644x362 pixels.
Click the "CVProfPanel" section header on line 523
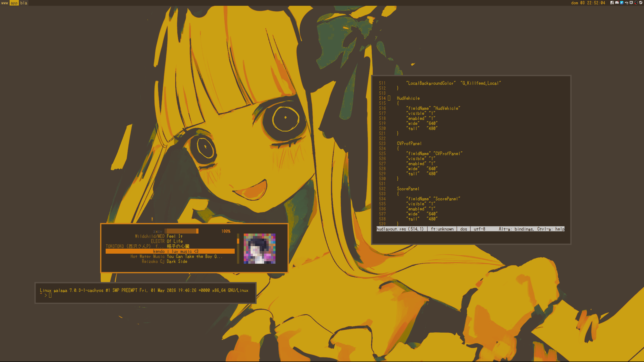pos(409,144)
